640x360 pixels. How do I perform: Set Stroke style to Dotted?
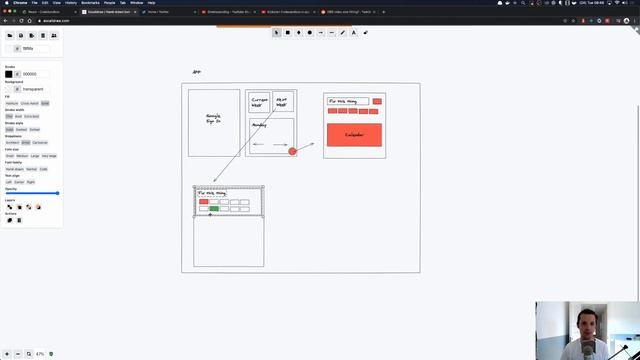[35, 129]
